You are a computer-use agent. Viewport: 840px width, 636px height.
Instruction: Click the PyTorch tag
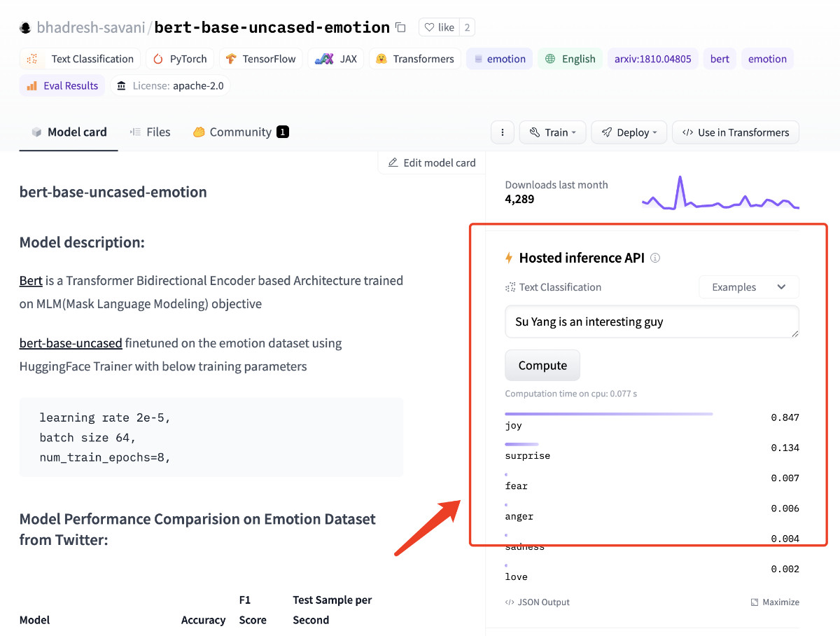180,59
